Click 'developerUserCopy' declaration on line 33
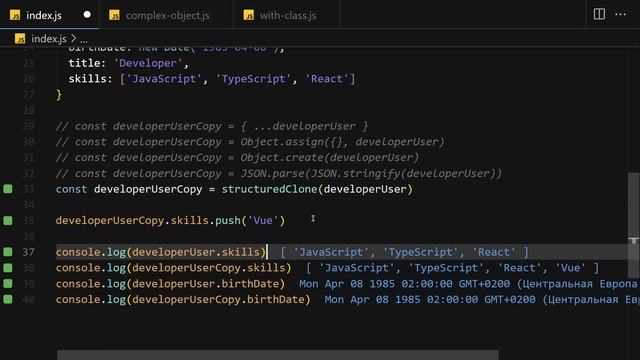This screenshot has height=360, width=640. 148,189
